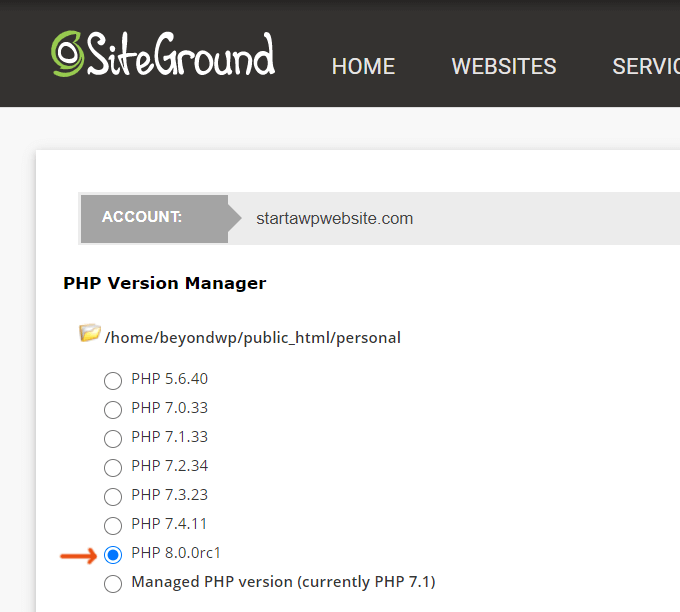Open the WEBSITES menu item
The image size is (680, 612).
[504, 66]
